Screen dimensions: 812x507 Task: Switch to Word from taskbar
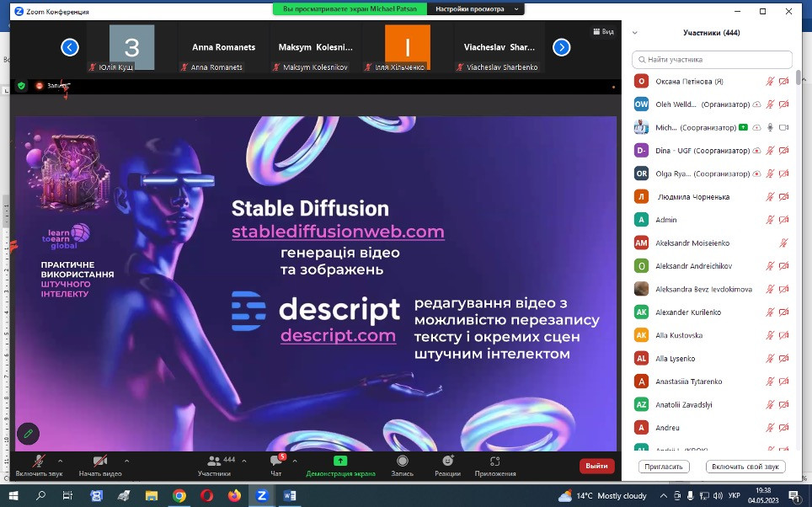289,495
